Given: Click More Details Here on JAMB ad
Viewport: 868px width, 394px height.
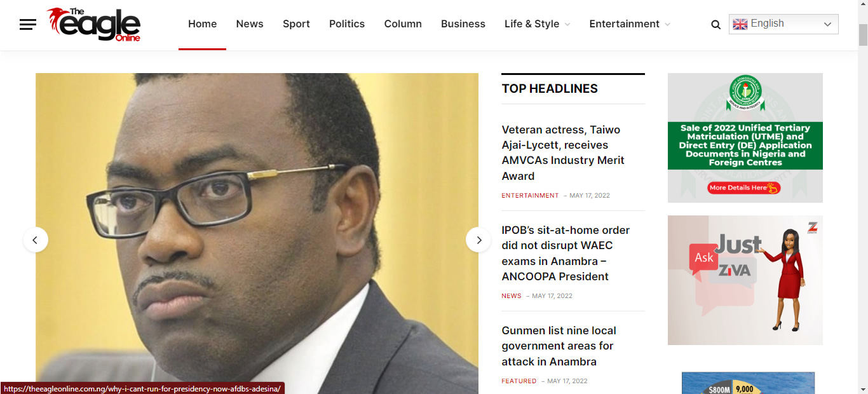Looking at the screenshot, I should point(743,187).
